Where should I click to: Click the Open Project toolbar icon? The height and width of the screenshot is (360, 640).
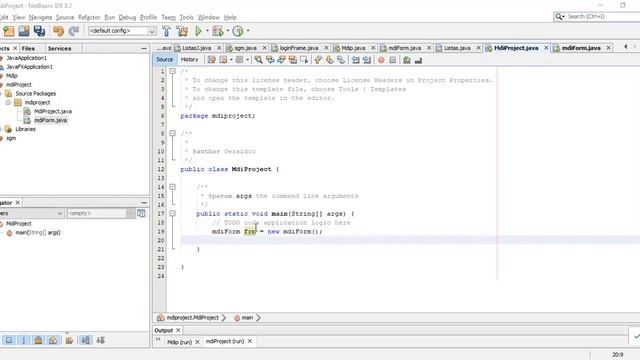pos(24,31)
